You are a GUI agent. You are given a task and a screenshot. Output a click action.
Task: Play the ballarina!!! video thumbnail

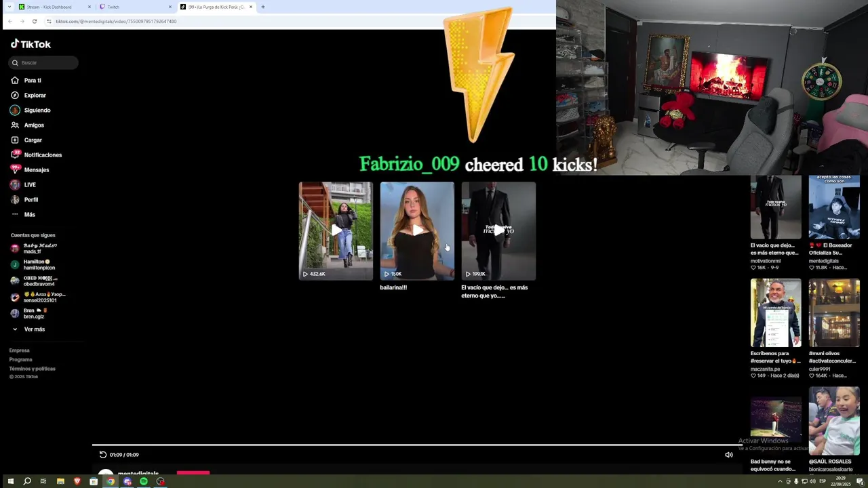click(417, 230)
